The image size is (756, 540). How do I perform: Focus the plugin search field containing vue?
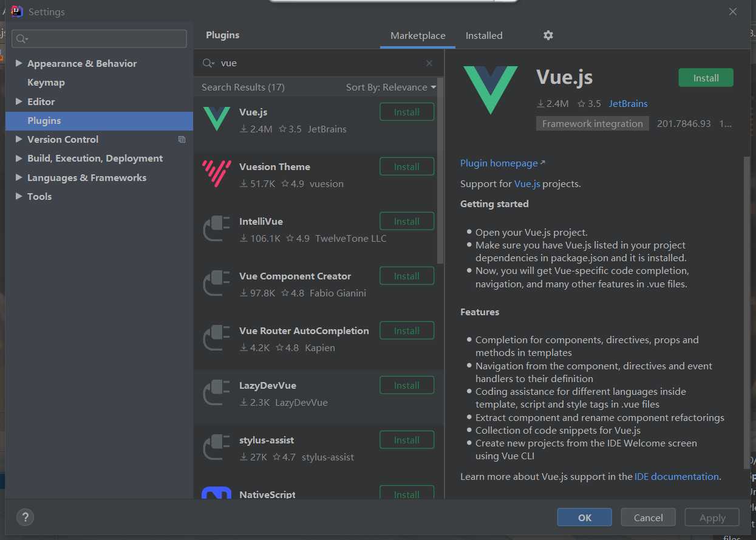319,63
